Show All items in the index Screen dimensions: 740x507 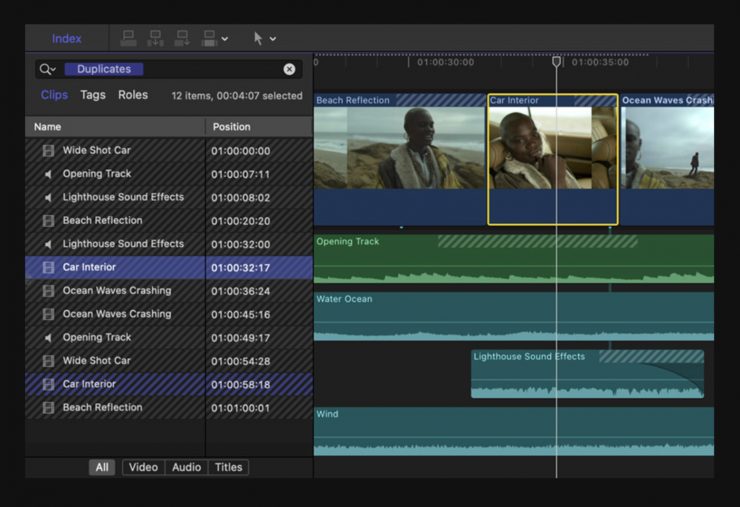click(x=101, y=467)
